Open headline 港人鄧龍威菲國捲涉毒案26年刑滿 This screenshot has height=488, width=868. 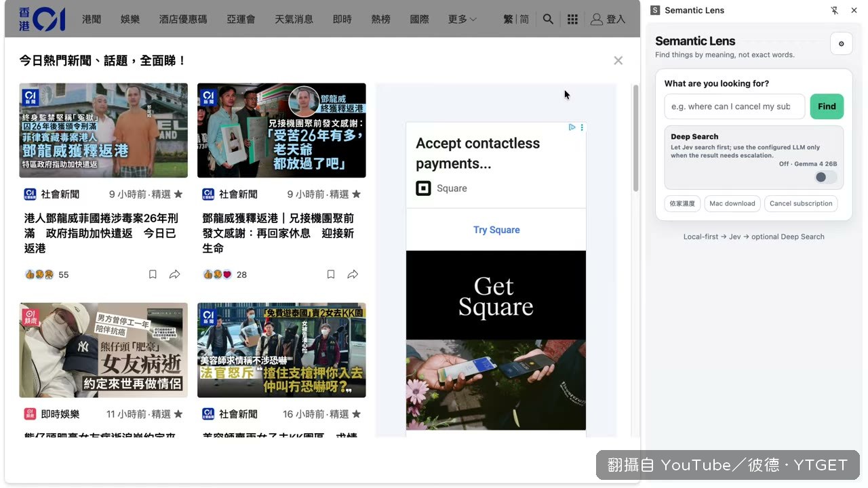tap(101, 233)
